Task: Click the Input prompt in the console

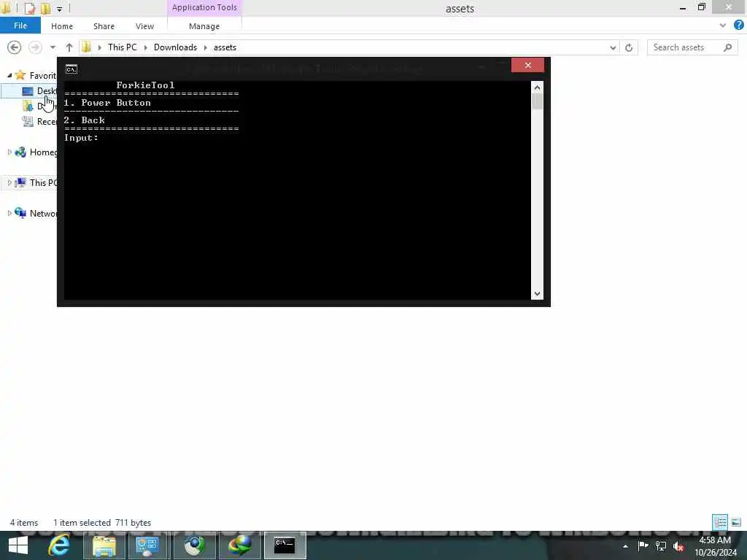Action: pyautogui.click(x=81, y=138)
